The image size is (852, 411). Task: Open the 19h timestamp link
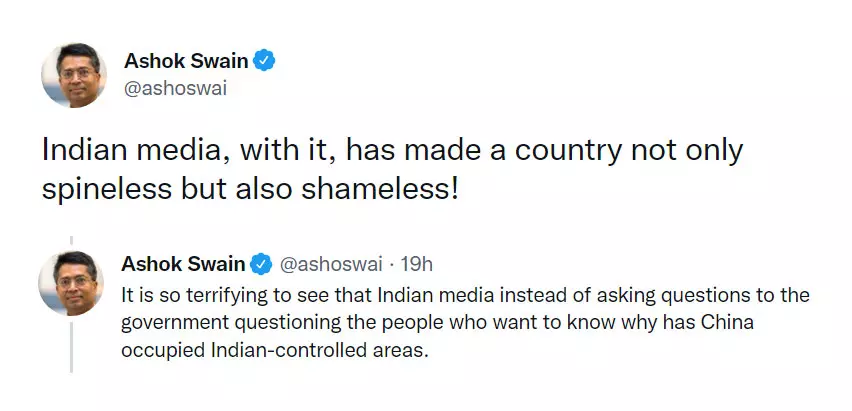coord(416,264)
